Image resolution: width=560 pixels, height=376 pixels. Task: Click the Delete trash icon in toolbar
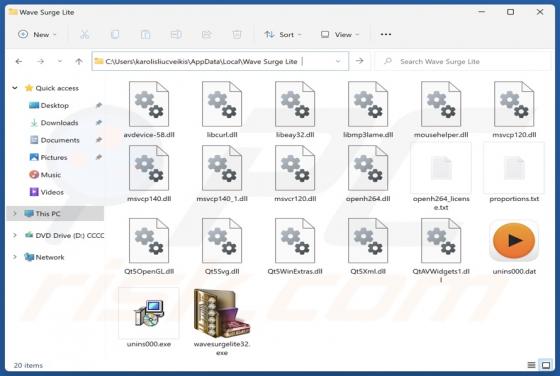click(x=237, y=35)
